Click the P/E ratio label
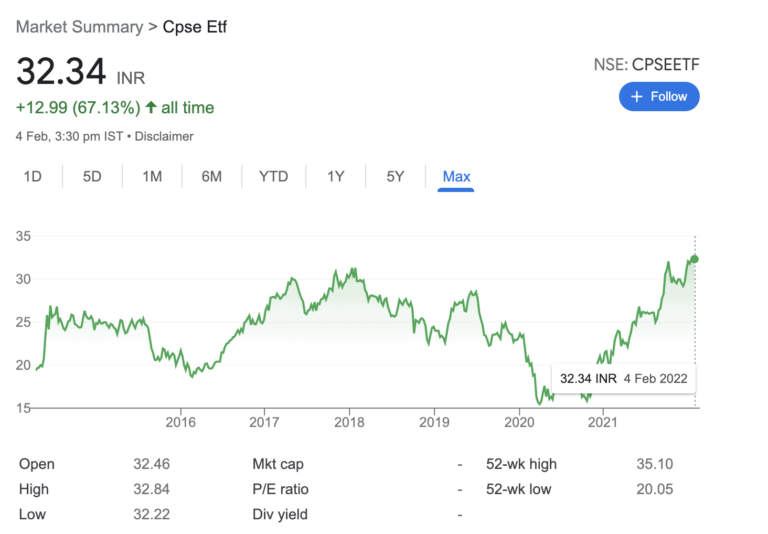The width and height of the screenshot is (768, 534). [280, 489]
